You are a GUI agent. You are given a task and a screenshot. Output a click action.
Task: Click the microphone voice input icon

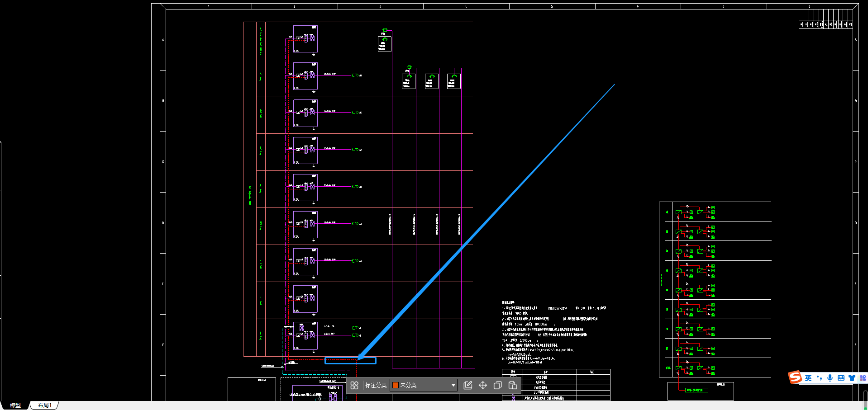[x=830, y=378]
